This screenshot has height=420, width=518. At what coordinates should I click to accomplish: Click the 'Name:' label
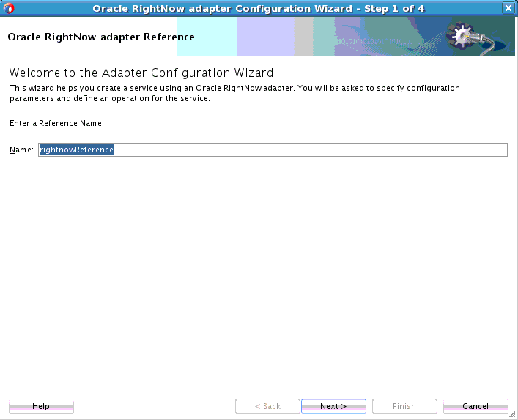(21, 150)
